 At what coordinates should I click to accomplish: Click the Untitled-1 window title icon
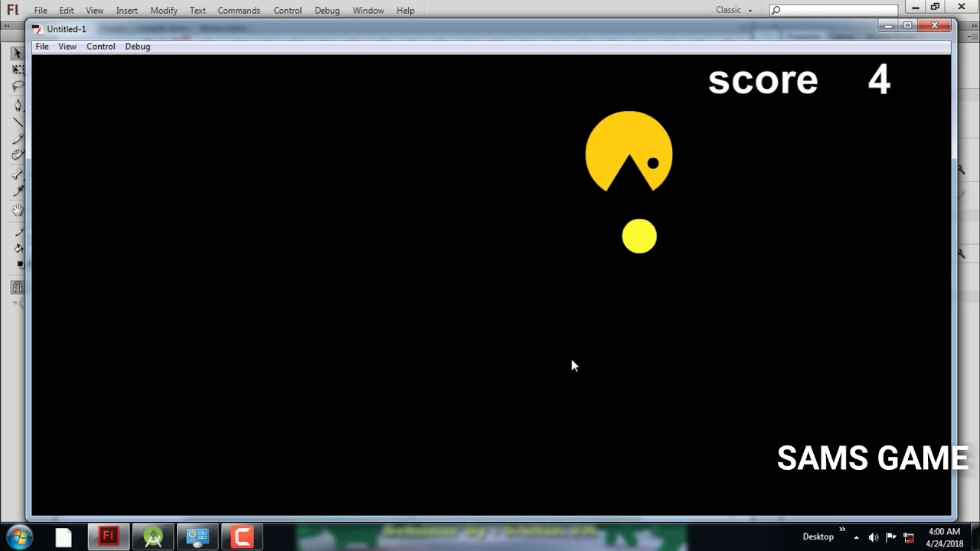(37, 29)
